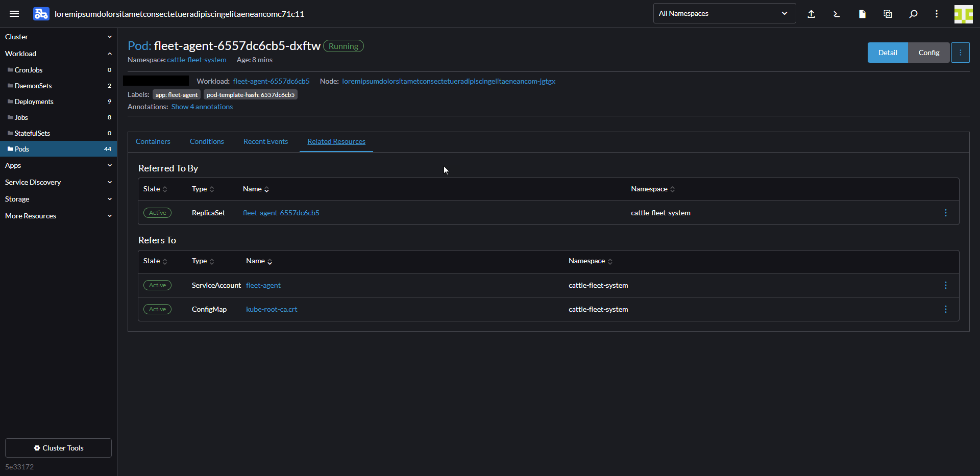Viewport: 980px width, 476px height.
Task: Click the Copy KubeConfig to clipboard icon
Action: pos(888,14)
